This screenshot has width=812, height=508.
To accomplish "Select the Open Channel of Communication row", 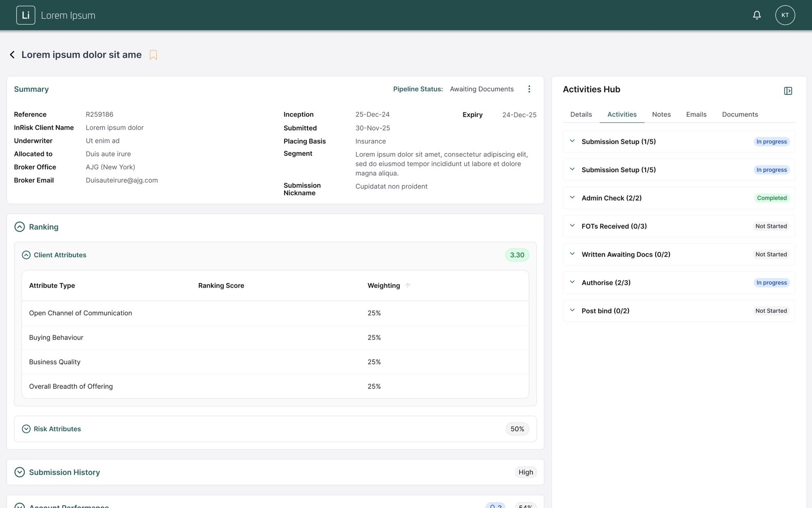I will click(x=275, y=313).
